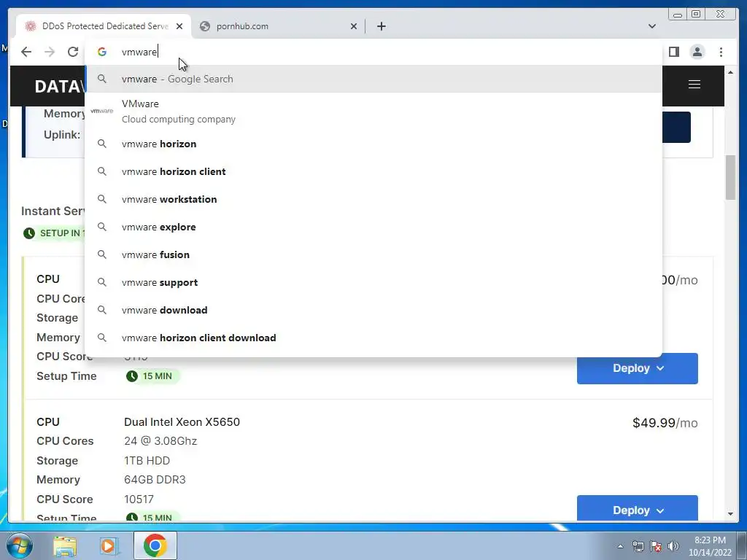Viewport: 747px width, 560px height.
Task: Click the page scrollbar up arrow
Action: tap(731, 72)
